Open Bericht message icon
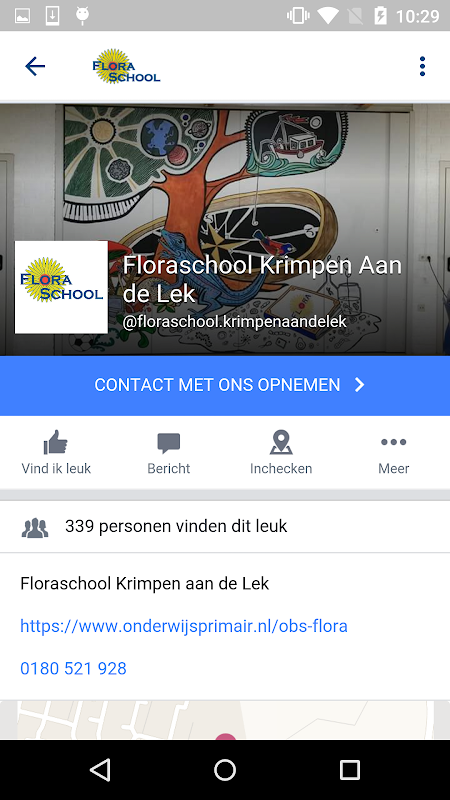The width and height of the screenshot is (450, 800). (169, 443)
